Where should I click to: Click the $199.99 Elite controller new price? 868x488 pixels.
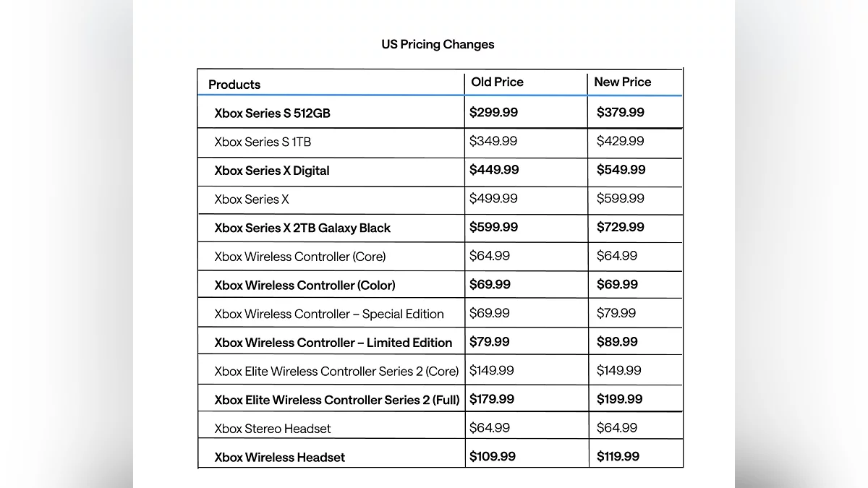[620, 399]
